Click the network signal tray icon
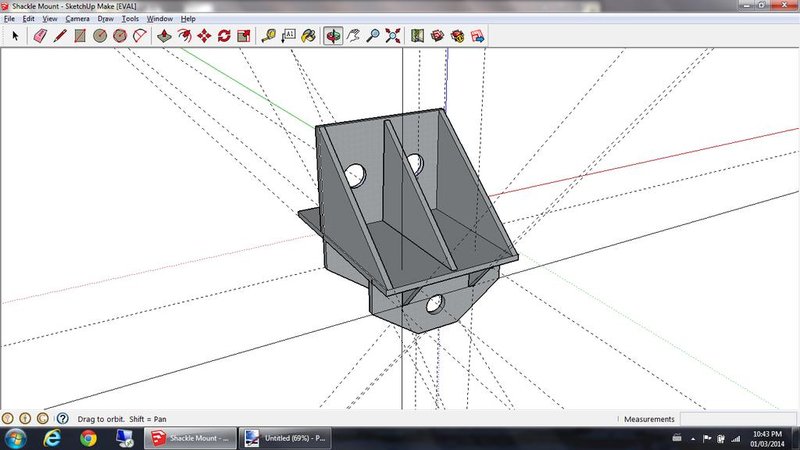Screen dimensions: 800x450 click(x=736, y=438)
